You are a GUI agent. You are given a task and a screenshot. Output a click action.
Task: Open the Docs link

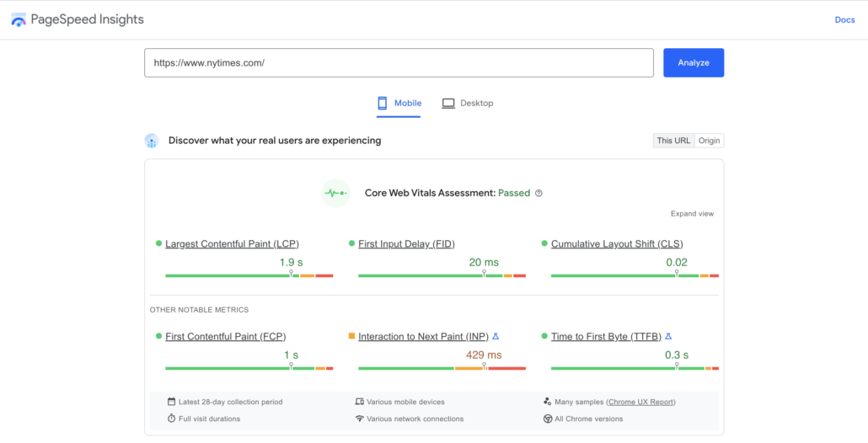click(844, 20)
